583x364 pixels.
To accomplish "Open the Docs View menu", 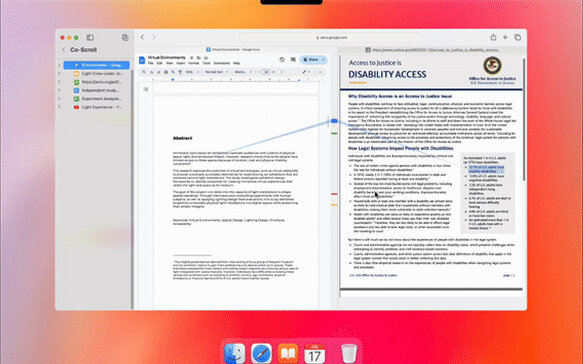I will (170, 63).
